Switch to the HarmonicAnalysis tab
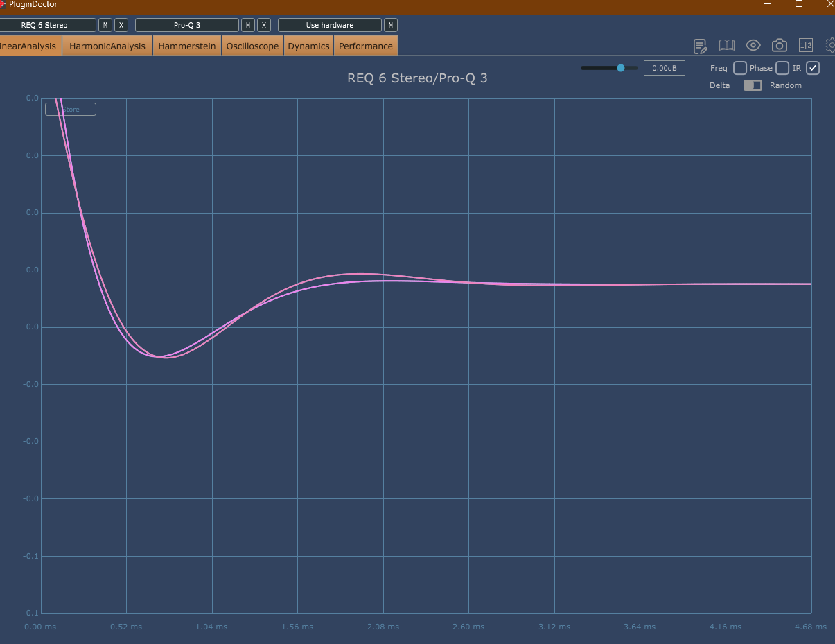The width and height of the screenshot is (835, 644). pos(107,46)
